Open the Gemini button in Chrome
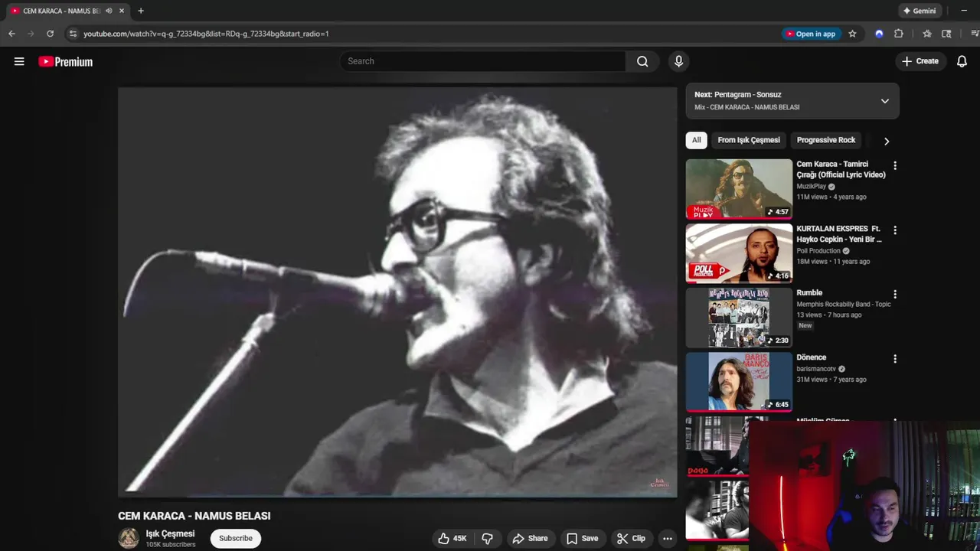 point(920,11)
